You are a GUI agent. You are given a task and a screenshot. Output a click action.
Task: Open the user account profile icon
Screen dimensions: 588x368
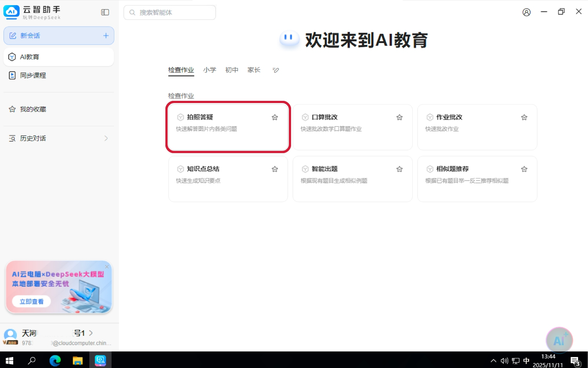click(x=526, y=13)
